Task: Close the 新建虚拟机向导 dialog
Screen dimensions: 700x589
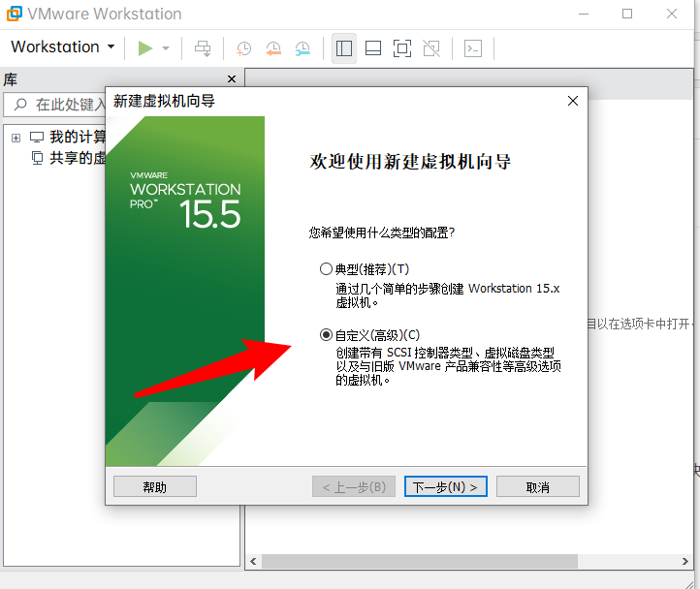Action: click(573, 101)
